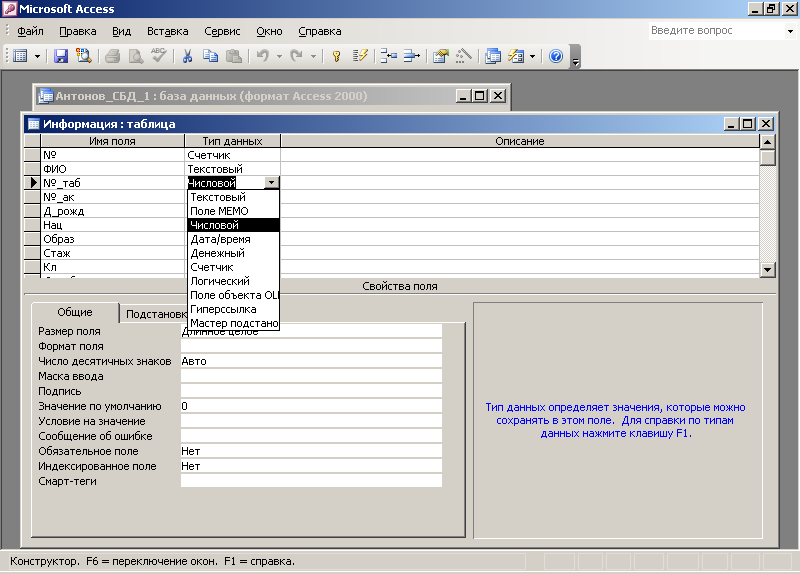800x574 pixels.
Task: Open the Справка menu
Action: (x=319, y=31)
